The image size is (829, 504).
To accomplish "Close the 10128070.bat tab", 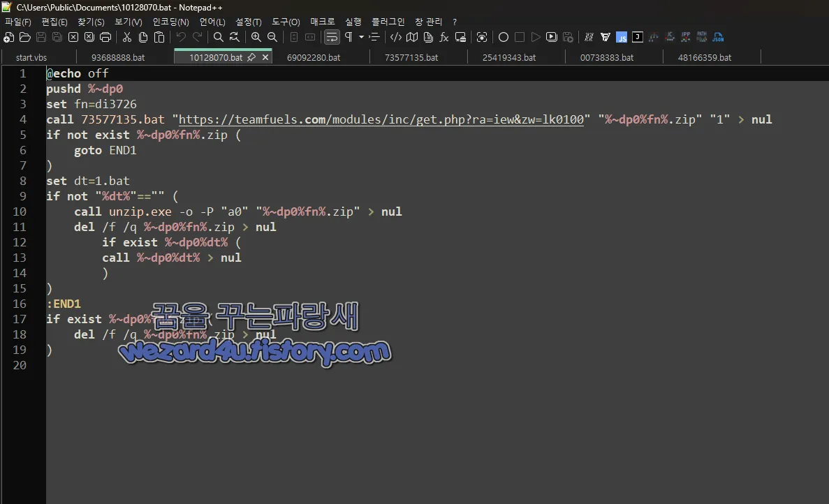I will point(265,57).
